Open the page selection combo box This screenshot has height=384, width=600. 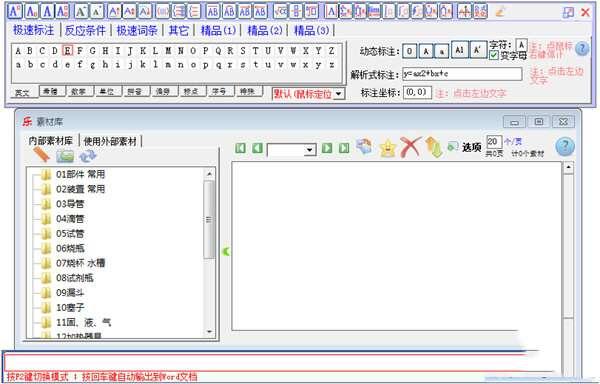(292, 150)
